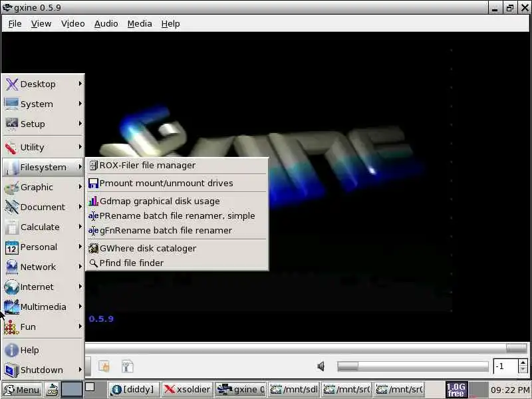Click the Desktop X icon in menu

(11, 84)
